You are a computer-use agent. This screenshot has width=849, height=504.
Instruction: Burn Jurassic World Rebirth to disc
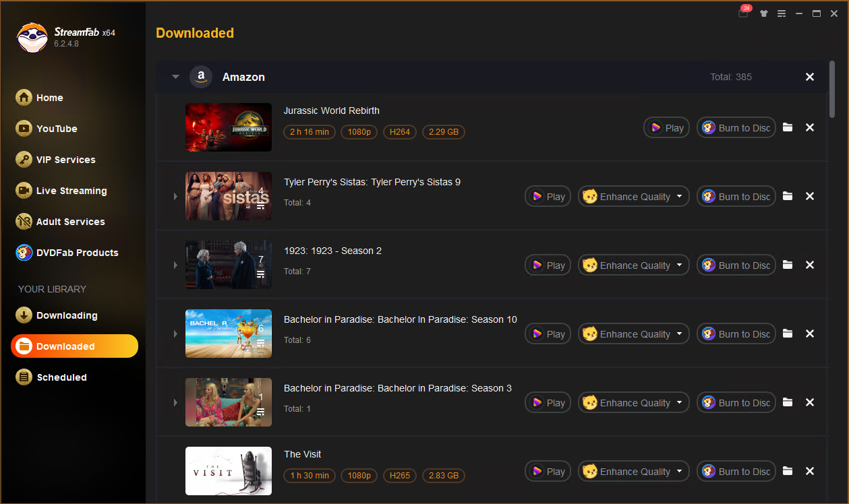pos(736,128)
